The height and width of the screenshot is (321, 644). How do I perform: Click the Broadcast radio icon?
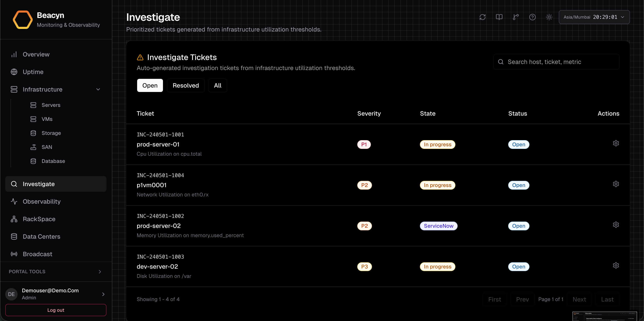14,254
